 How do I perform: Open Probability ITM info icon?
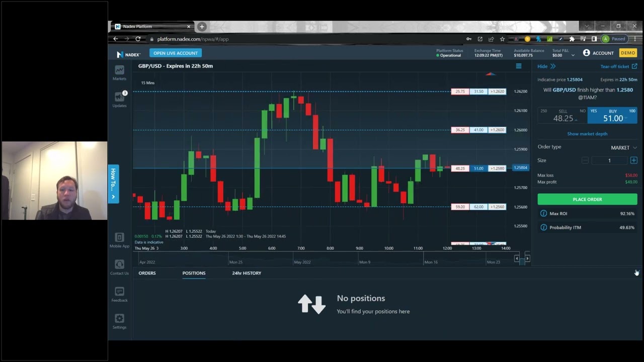pos(543,227)
